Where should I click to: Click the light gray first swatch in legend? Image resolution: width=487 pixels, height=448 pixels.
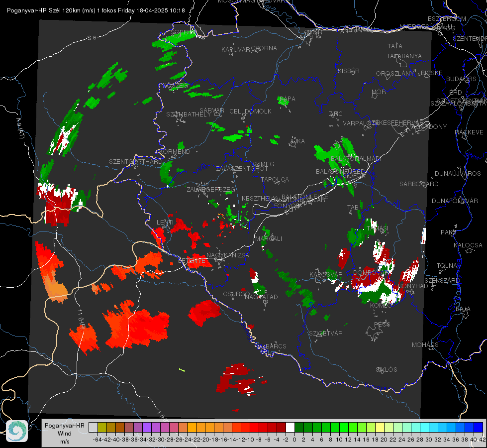pos(93,428)
